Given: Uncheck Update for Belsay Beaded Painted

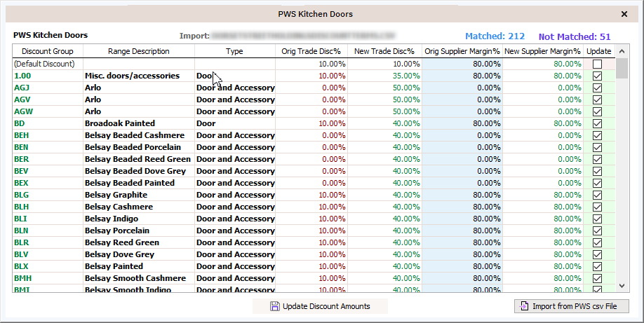Looking at the screenshot, I should click(x=597, y=183).
